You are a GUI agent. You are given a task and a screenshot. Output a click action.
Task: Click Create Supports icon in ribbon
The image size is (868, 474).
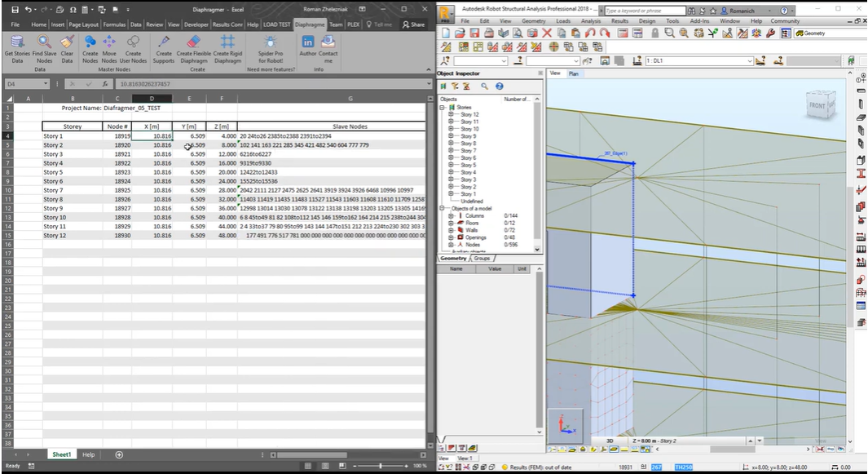point(164,42)
